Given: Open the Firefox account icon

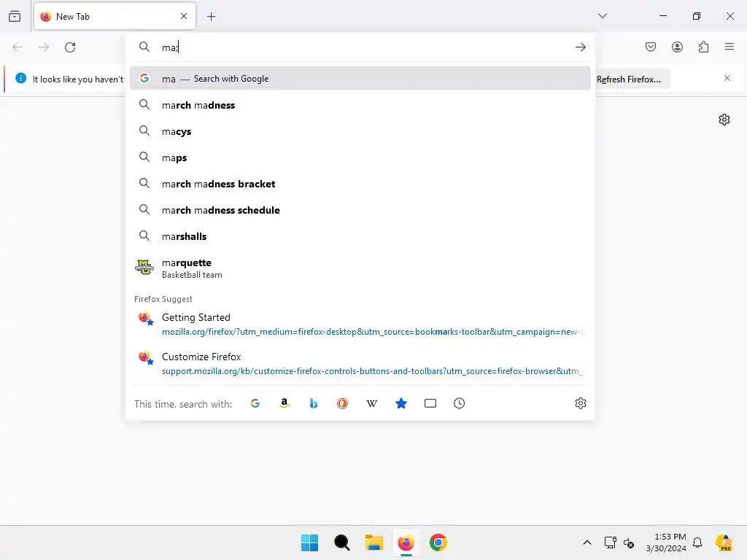Looking at the screenshot, I should (x=677, y=47).
